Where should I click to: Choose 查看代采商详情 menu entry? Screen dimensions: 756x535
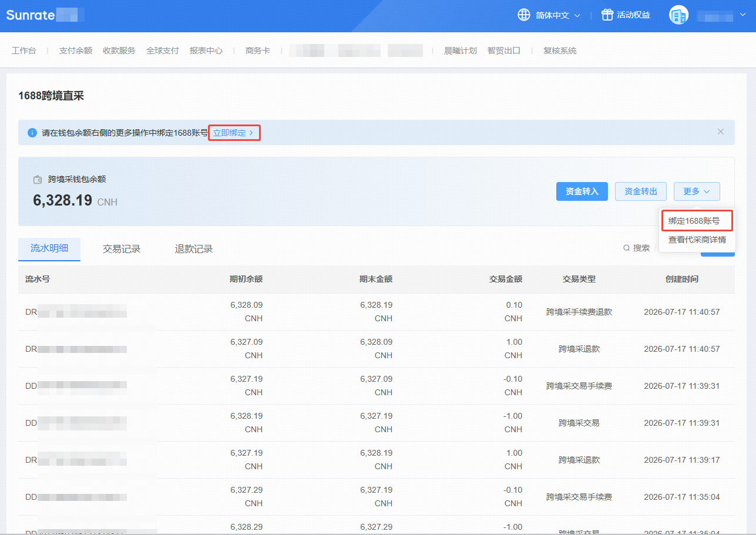point(697,240)
